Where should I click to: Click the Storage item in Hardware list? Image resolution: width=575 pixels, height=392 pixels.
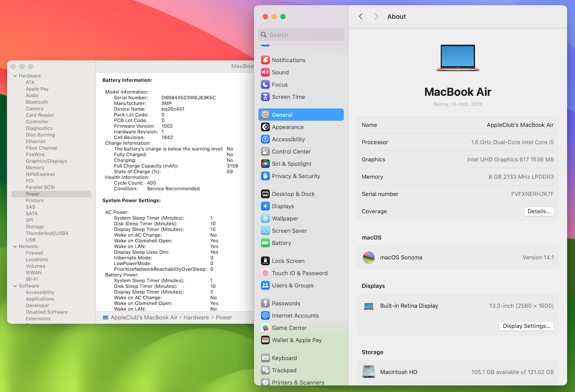[35, 227]
